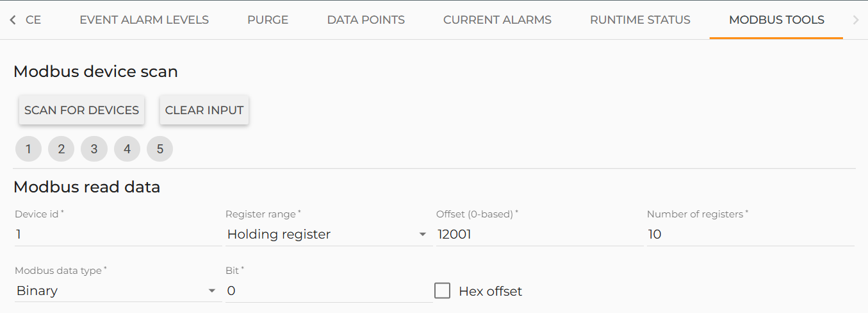Expand the Modbus data type dropdown
Viewport: 868px width, 313px height.
pos(117,291)
